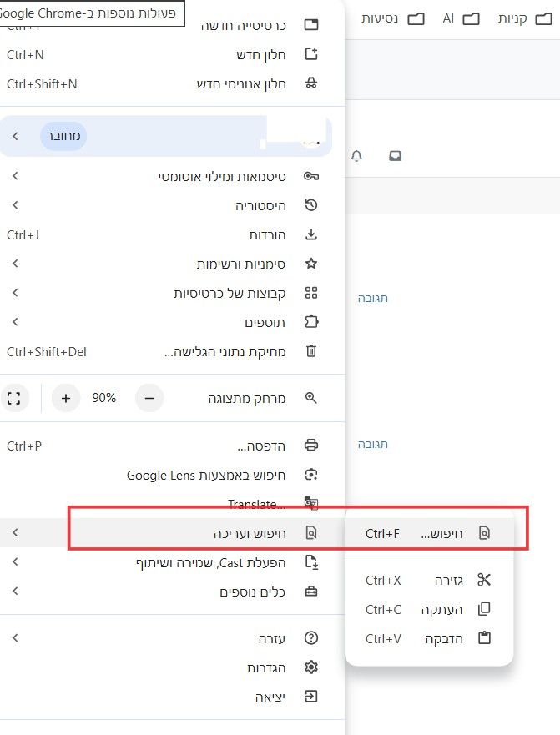This screenshot has width=560, height=735.
Task: Open the 'קניות' bookmarks folder
Action: (524, 18)
